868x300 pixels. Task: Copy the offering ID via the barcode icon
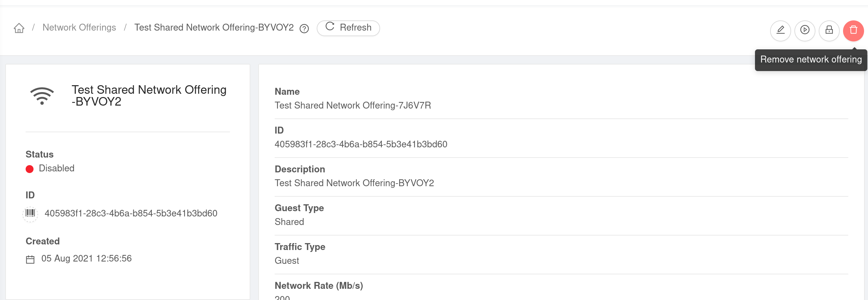click(30, 213)
